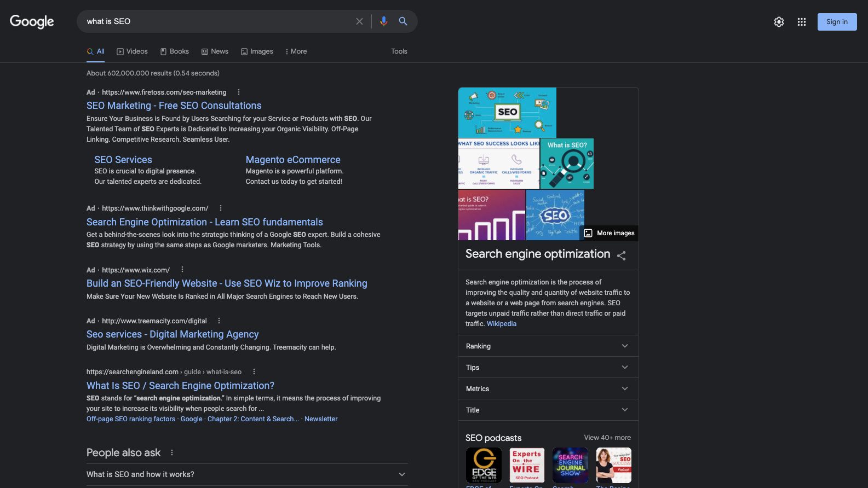Open the 'Off-page SEO ranking factors' sitelink
This screenshot has height=488, width=868.
click(x=131, y=419)
